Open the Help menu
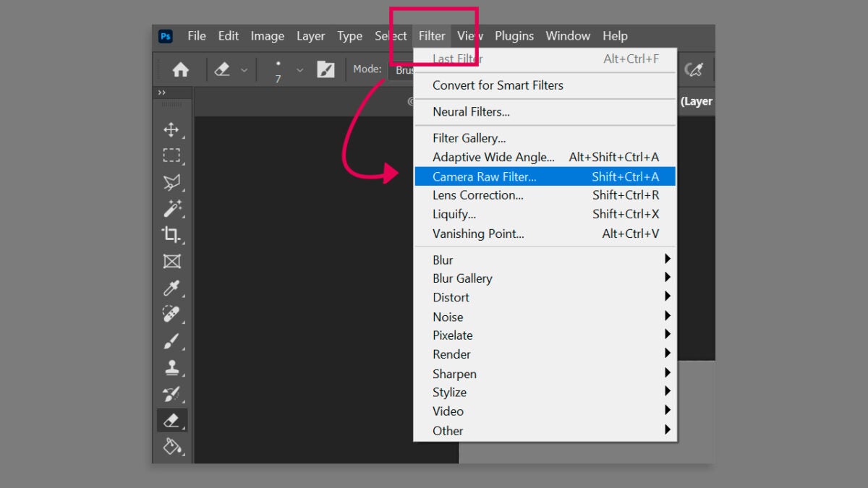The width and height of the screenshot is (868, 488). [615, 36]
